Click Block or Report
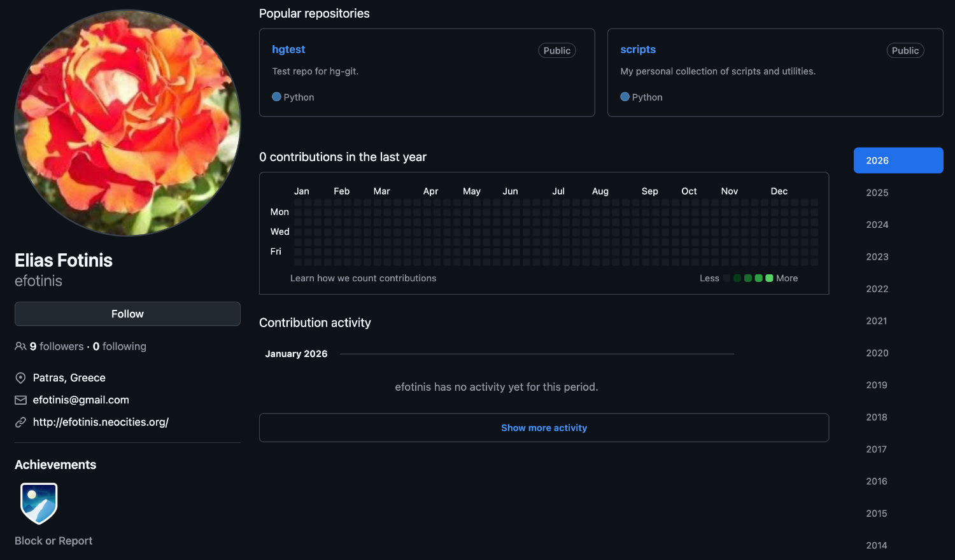Screen dimensions: 955x560 coord(53,541)
